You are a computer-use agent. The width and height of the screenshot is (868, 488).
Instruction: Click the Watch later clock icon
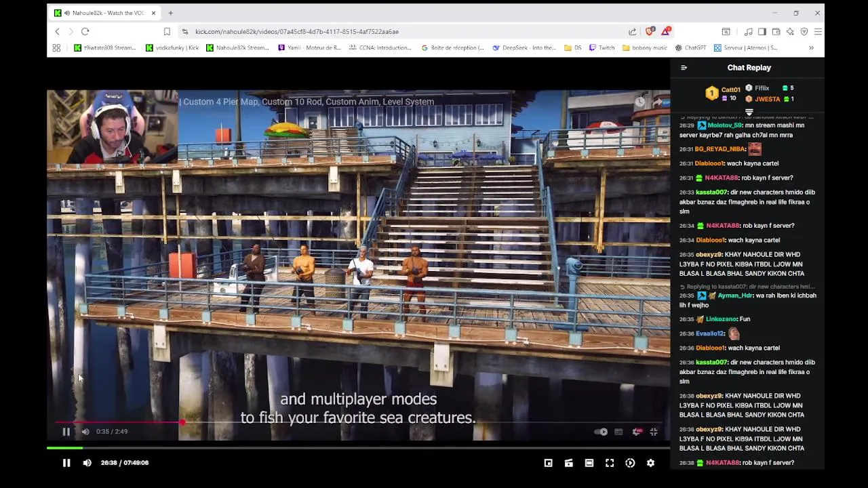[640, 102]
